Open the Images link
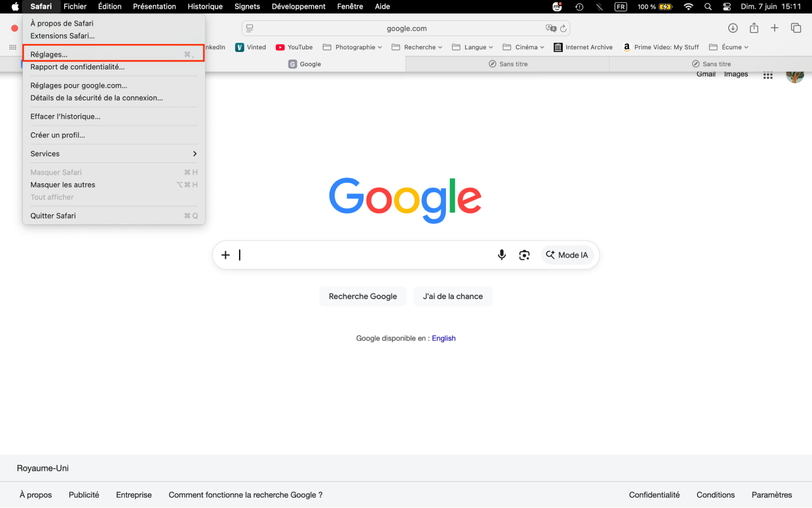812x508 pixels. [736, 74]
